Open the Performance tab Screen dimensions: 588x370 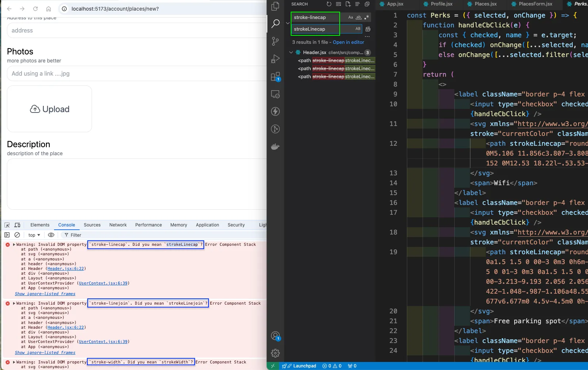[148, 225]
